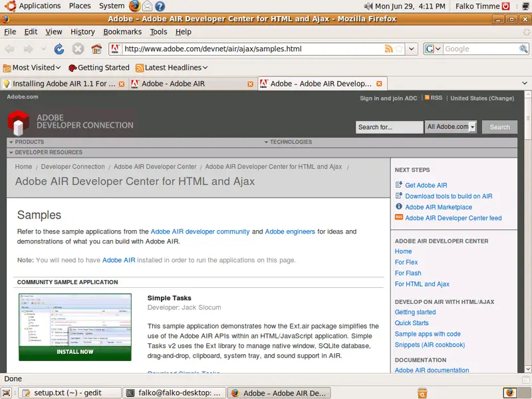Open the Firefox home page button
The height and width of the screenshot is (399, 532).
coord(96,49)
